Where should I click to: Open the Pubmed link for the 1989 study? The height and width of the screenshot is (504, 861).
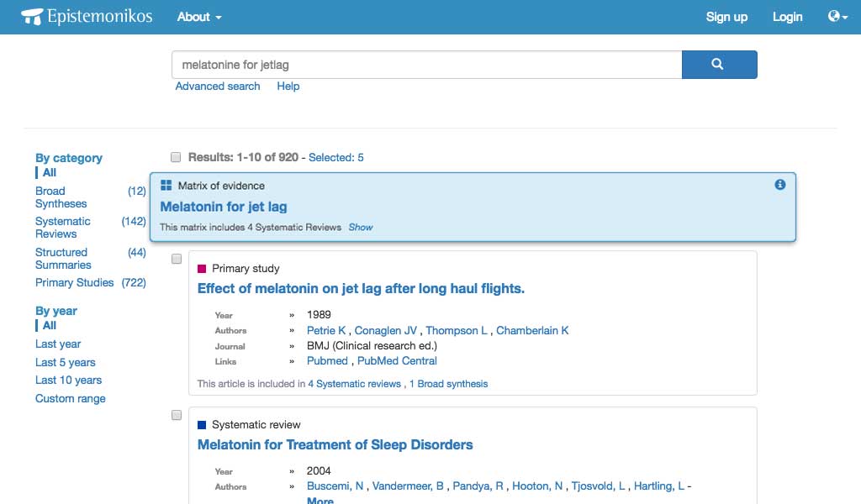coord(327,361)
